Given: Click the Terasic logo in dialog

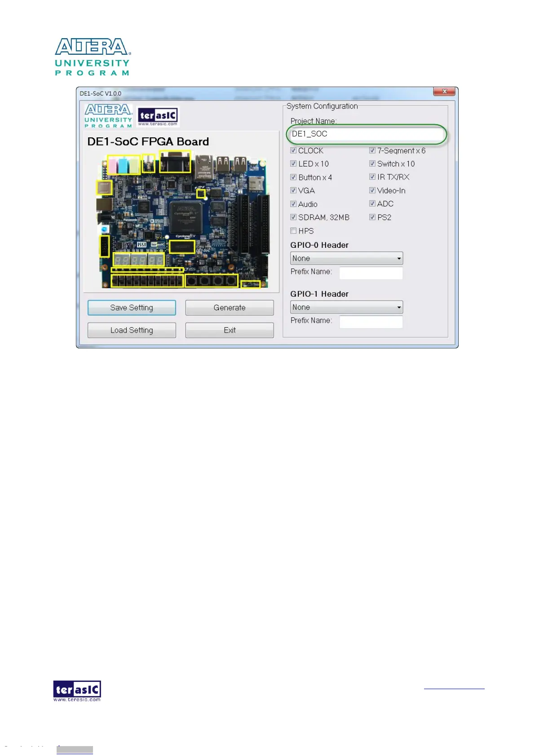Looking at the screenshot, I should [158, 117].
